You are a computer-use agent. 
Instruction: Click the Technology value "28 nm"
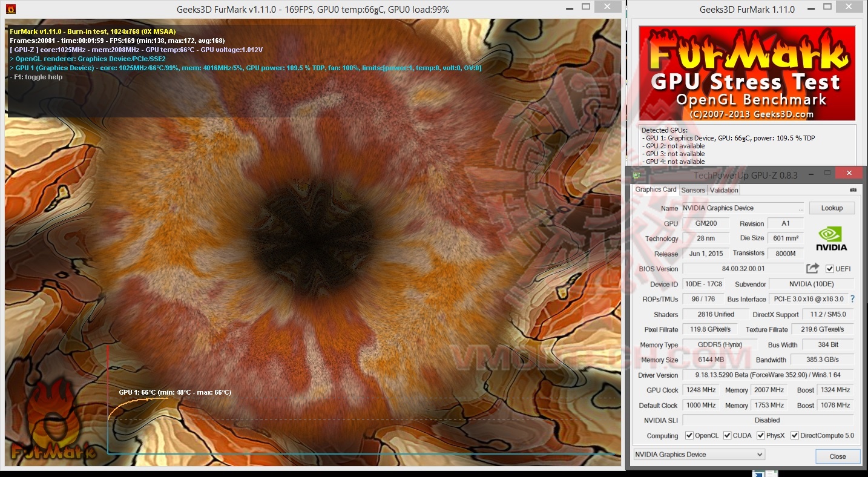tap(706, 238)
